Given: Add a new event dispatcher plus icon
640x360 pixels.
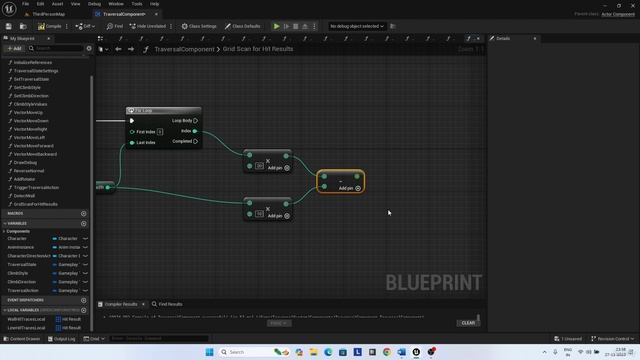Looking at the screenshot, I should tap(84, 300).
